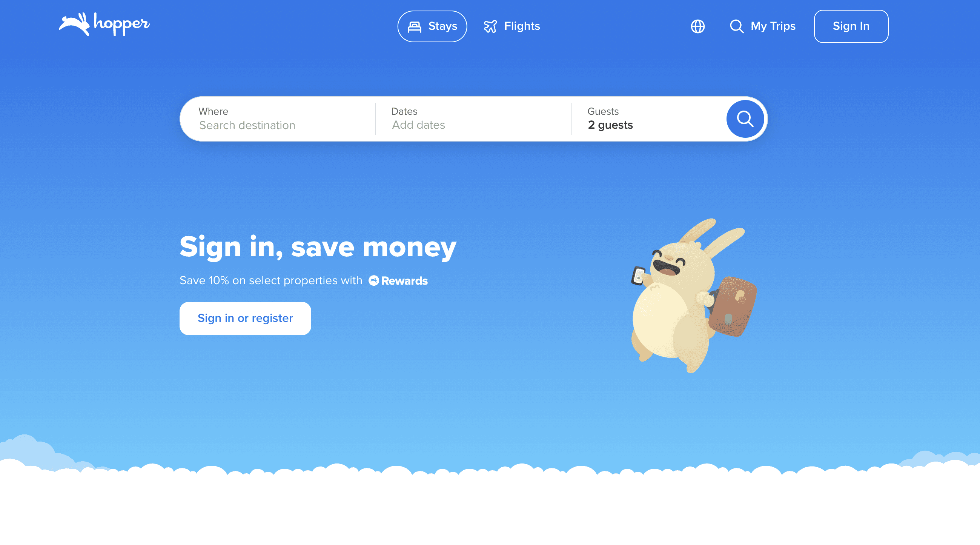Image resolution: width=980 pixels, height=545 pixels.
Task: Click the Sign In button
Action: tap(851, 26)
